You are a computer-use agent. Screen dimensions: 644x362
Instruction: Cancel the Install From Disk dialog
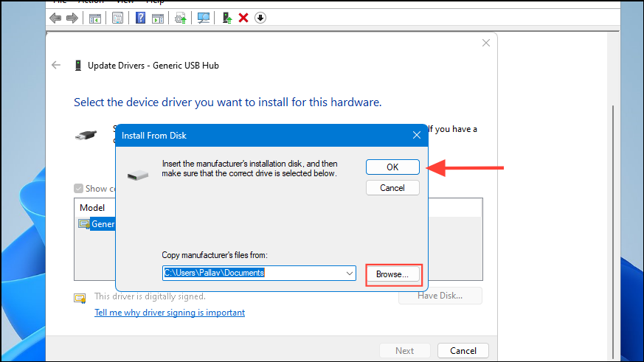tap(392, 188)
